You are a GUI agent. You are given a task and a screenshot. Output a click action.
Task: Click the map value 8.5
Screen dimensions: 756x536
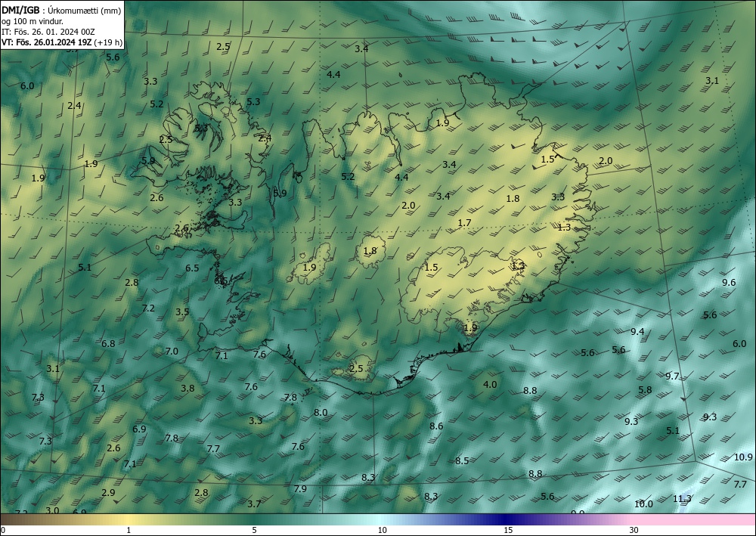(x=462, y=461)
